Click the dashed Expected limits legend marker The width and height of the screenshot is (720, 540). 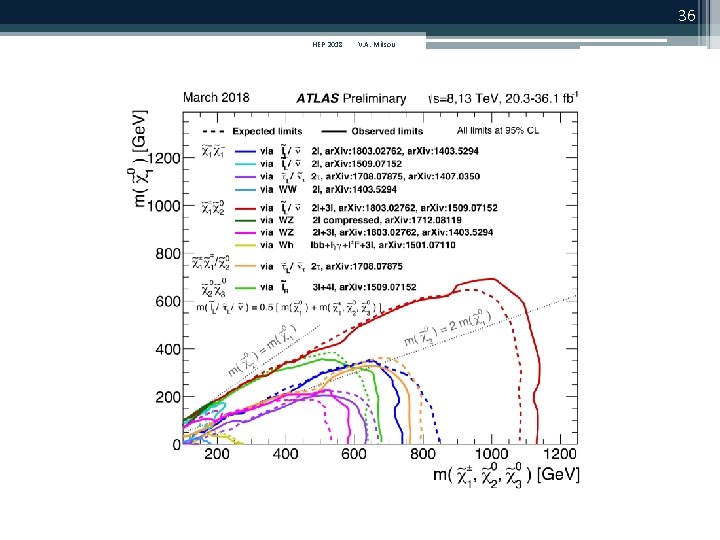point(213,131)
